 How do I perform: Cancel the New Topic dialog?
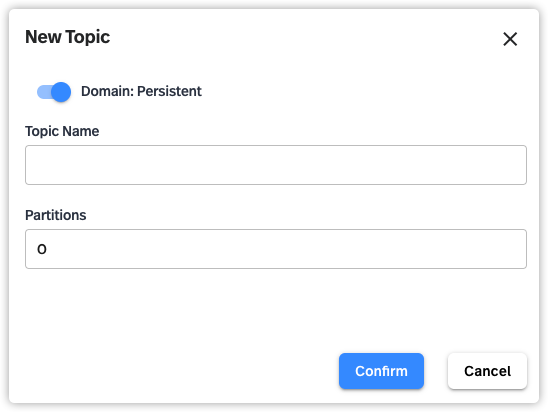(x=487, y=371)
